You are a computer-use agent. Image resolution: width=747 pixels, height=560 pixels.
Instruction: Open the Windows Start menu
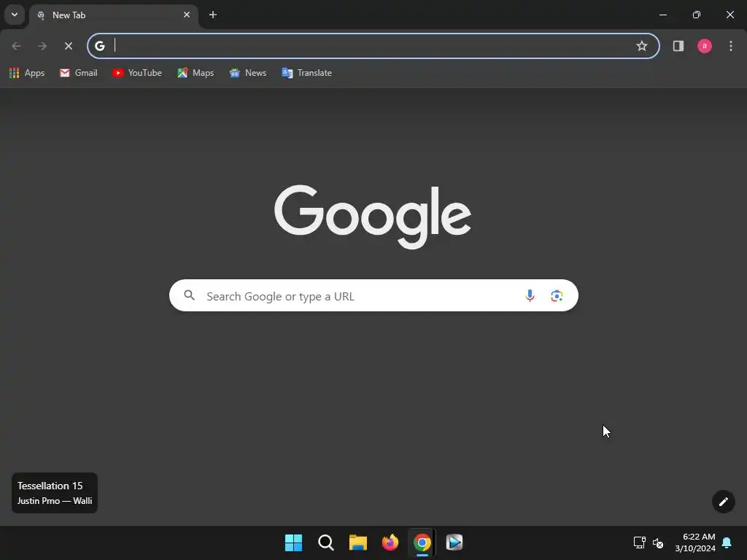point(293,542)
